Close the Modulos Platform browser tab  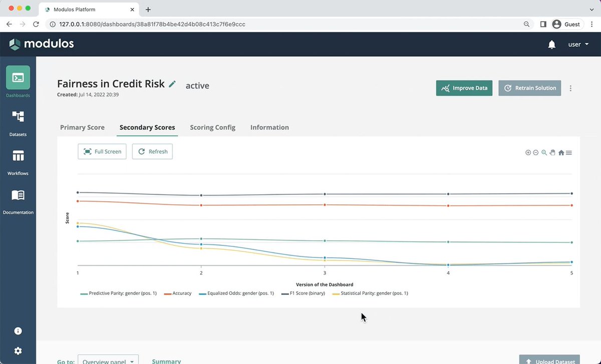pyautogui.click(x=133, y=10)
